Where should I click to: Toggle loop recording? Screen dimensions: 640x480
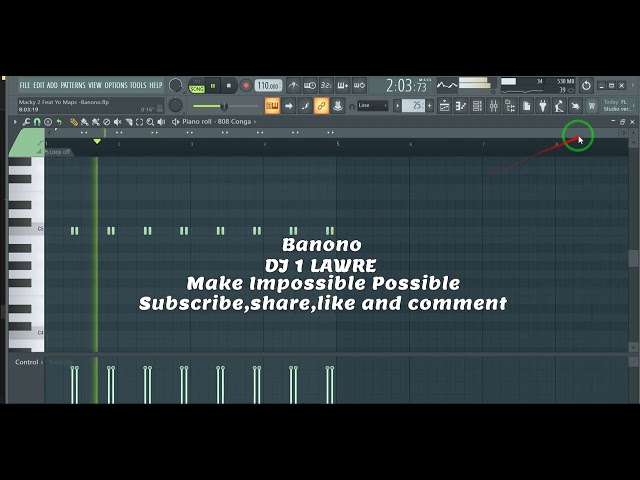(x=359, y=86)
